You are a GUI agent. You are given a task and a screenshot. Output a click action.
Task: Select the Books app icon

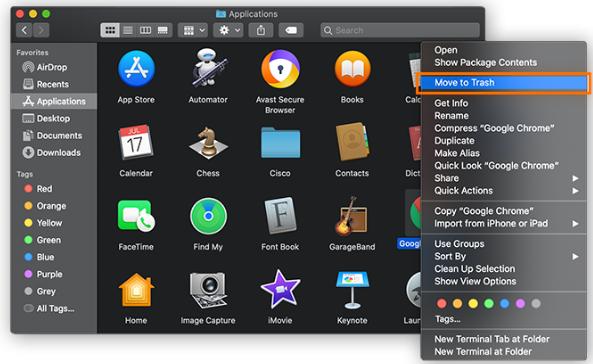pyautogui.click(x=352, y=69)
